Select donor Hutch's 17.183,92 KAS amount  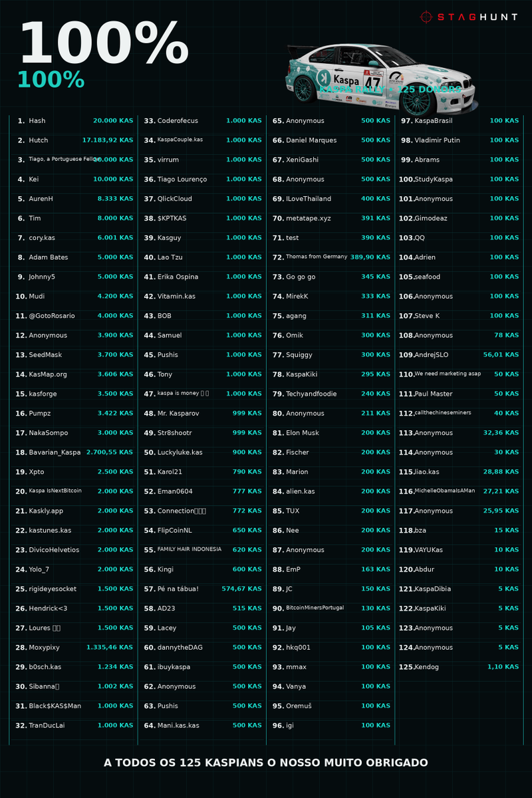108,140
